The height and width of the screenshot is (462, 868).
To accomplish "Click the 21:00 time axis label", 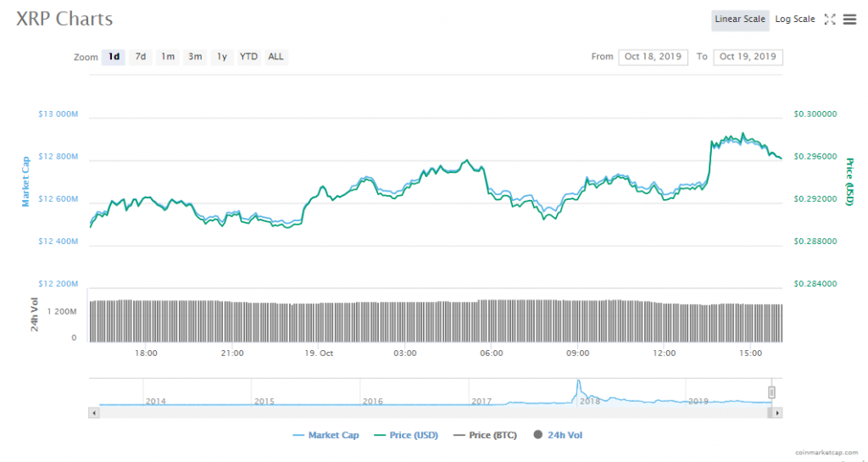I will click(232, 353).
